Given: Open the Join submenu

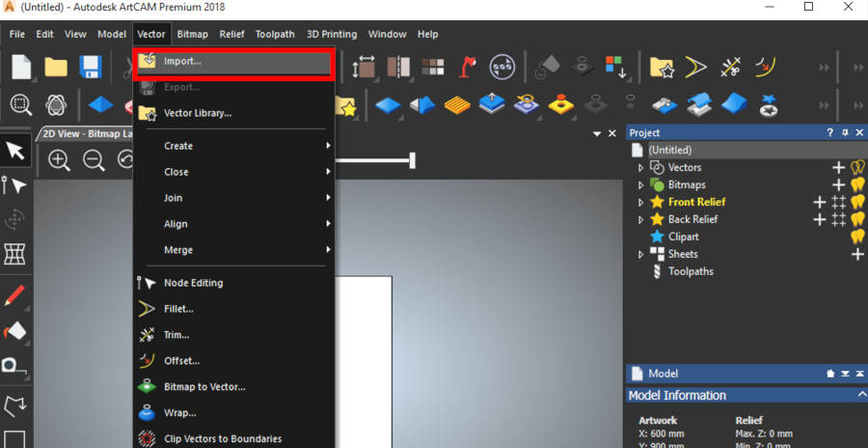Looking at the screenshot, I should coord(233,198).
